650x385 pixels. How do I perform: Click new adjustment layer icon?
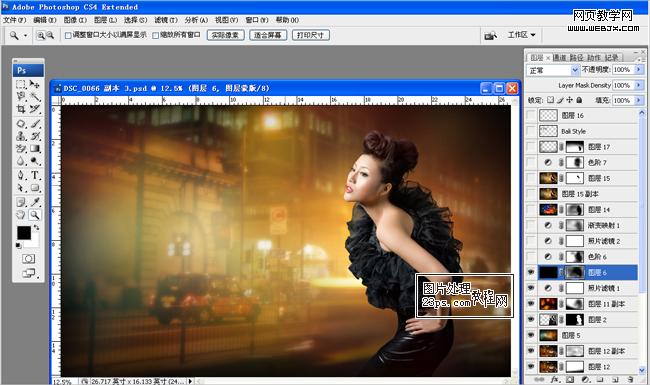coord(585,379)
